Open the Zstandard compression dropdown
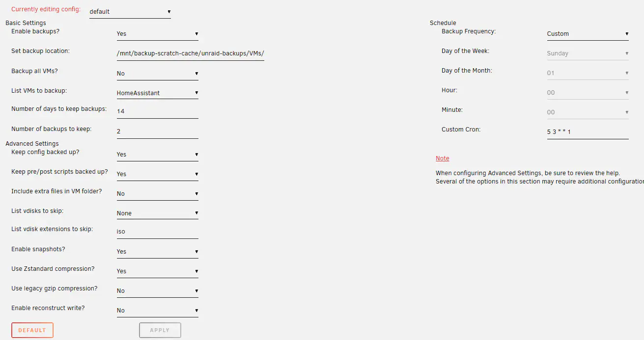 click(x=157, y=271)
